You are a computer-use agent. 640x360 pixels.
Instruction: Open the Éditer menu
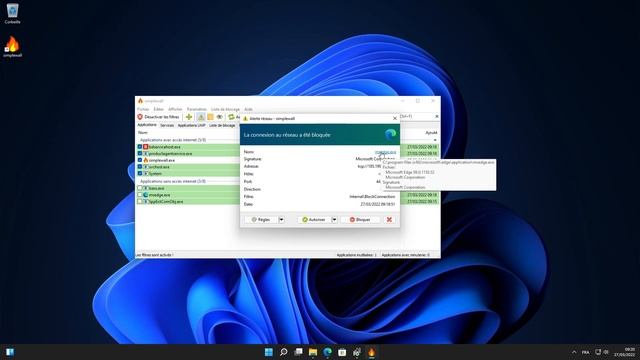tap(158, 109)
